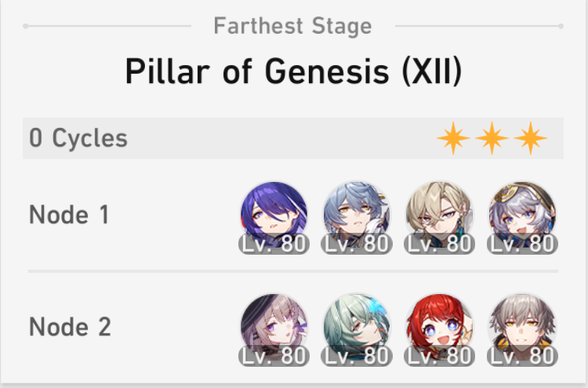Click Lv. 80 badge under gray-haired character

(x=522, y=356)
